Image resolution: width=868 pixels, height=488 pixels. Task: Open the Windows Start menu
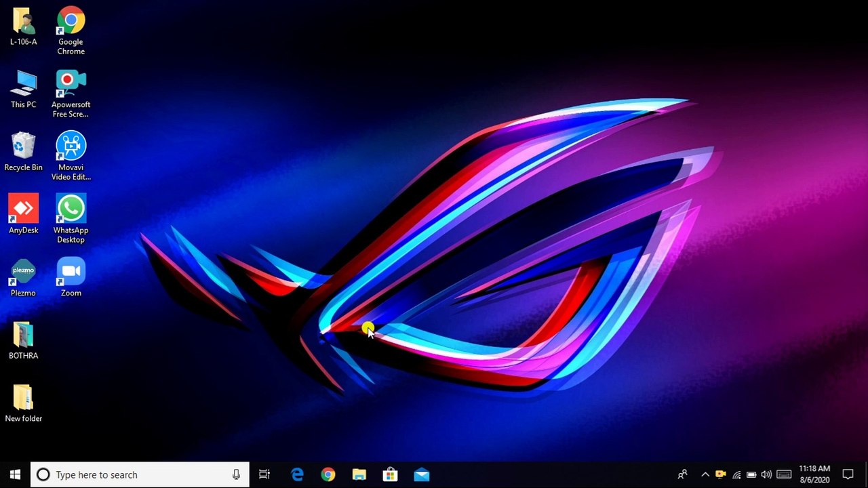[15, 474]
